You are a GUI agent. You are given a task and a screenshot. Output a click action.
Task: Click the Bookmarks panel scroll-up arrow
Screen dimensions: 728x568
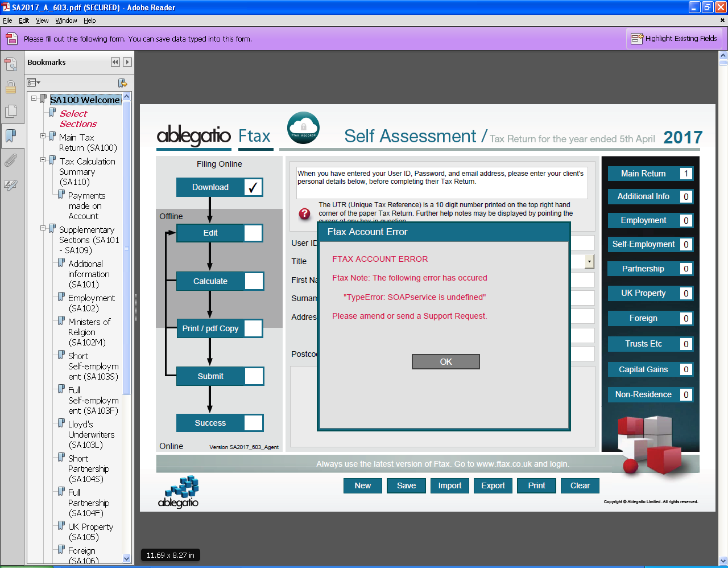pos(127,97)
